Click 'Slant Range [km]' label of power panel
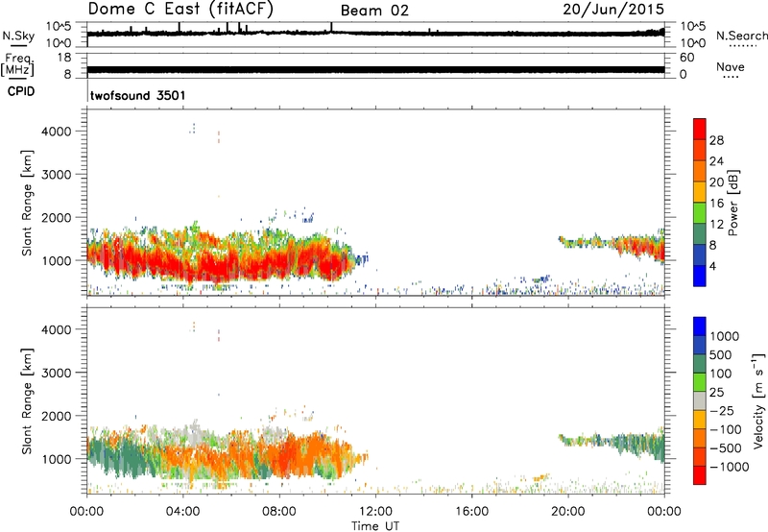The image size is (768, 532). [27, 203]
